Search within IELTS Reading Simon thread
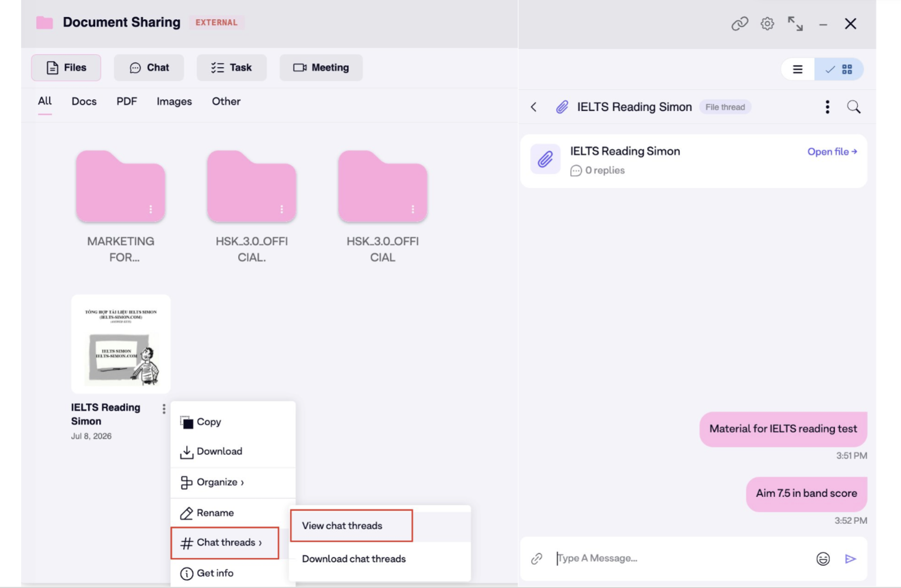The height and width of the screenshot is (588, 901). click(x=854, y=107)
